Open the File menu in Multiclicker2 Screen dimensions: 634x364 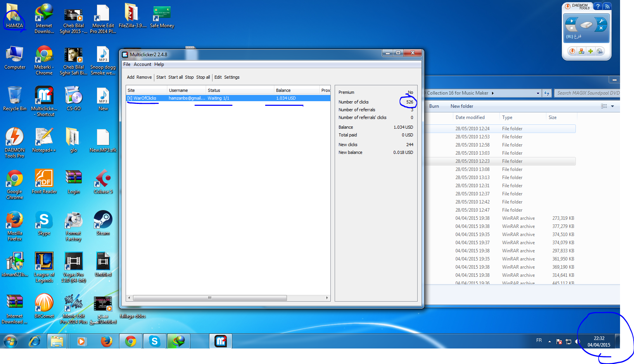tap(127, 64)
